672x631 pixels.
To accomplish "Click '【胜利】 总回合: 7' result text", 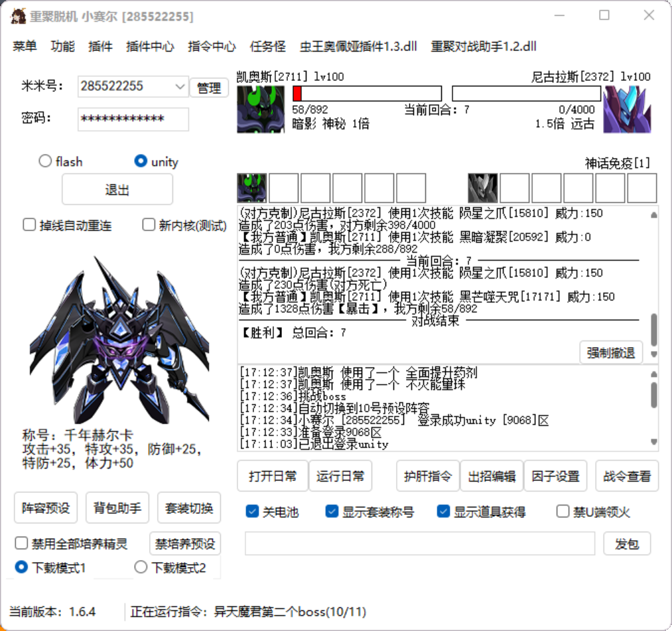I will (294, 332).
